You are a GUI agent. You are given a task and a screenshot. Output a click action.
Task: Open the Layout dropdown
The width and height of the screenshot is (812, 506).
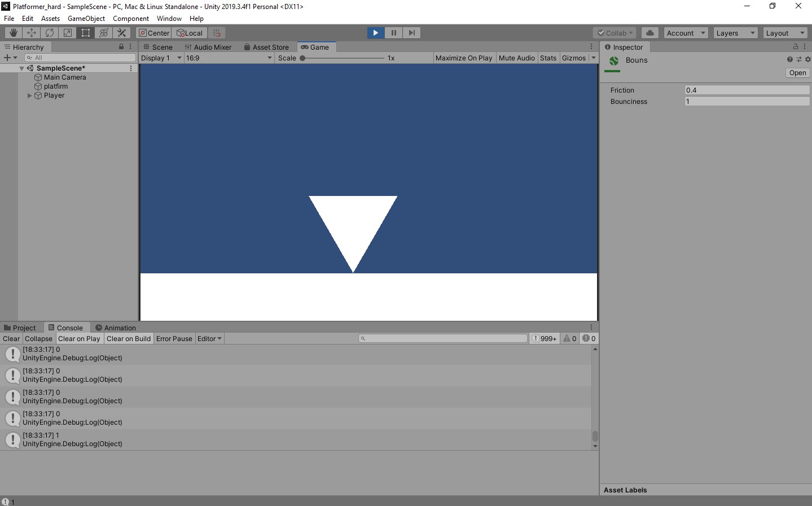(x=785, y=33)
